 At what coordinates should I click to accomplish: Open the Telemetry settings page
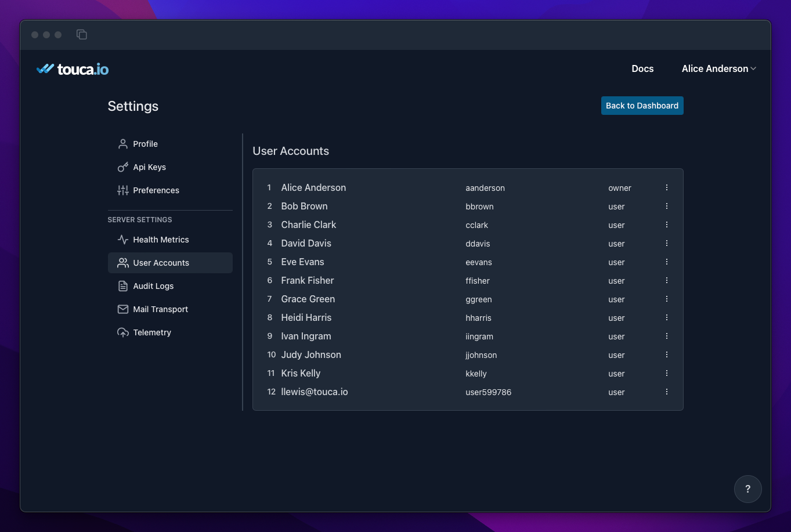click(170, 332)
